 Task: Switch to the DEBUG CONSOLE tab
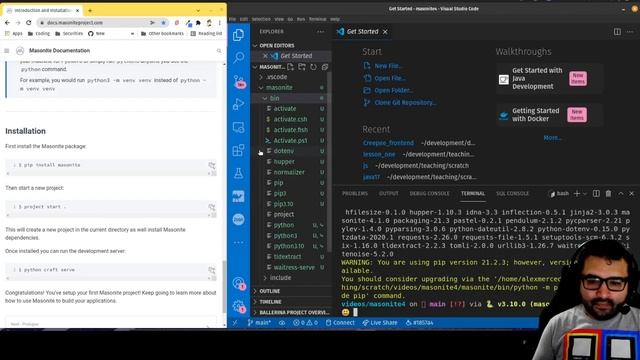(x=429, y=193)
